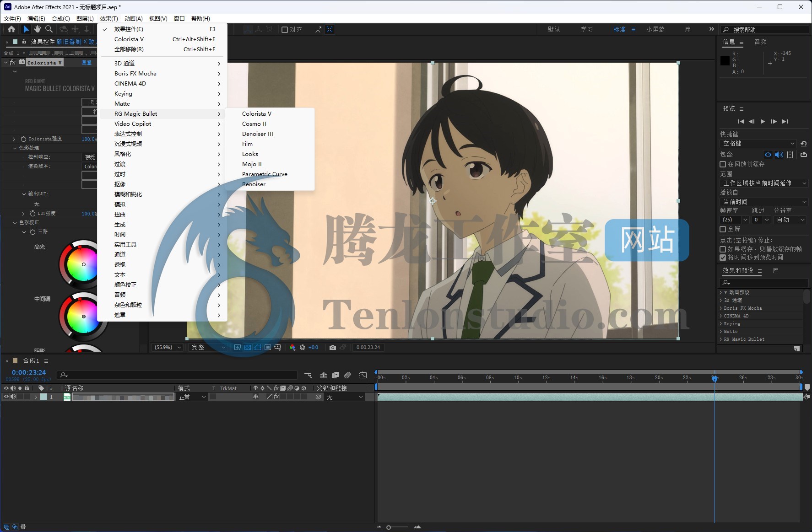Screen dimensions: 812x532
Task: Click the overlays and layer controls icon in Preview
Action: tap(790, 155)
